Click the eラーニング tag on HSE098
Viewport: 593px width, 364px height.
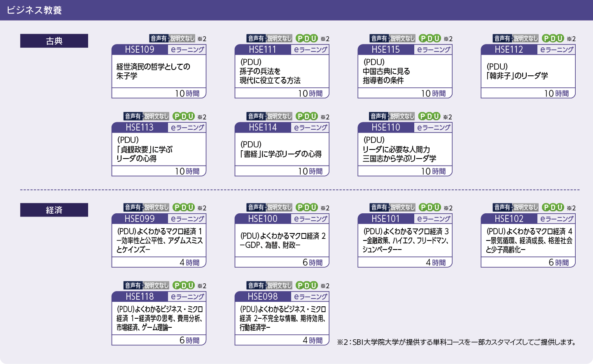pyautogui.click(x=311, y=296)
